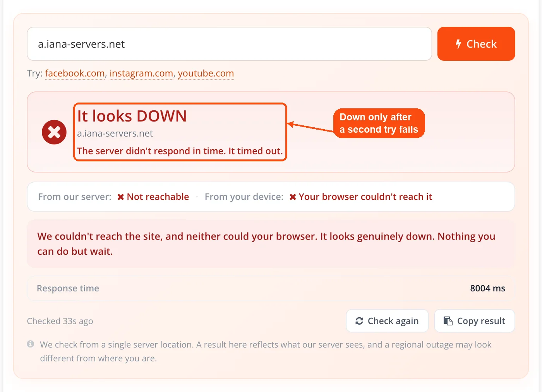Click 'Your browser couldn't reach it' text

[x=365, y=197]
